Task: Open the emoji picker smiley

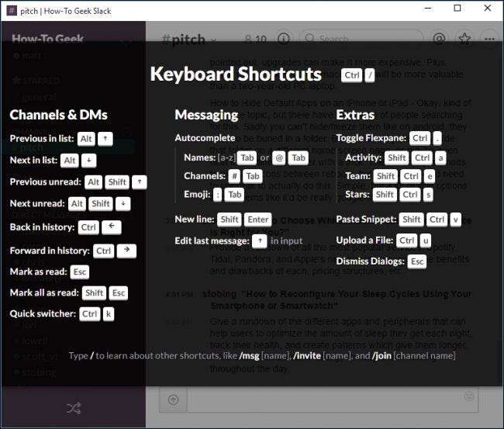Action: (469, 396)
